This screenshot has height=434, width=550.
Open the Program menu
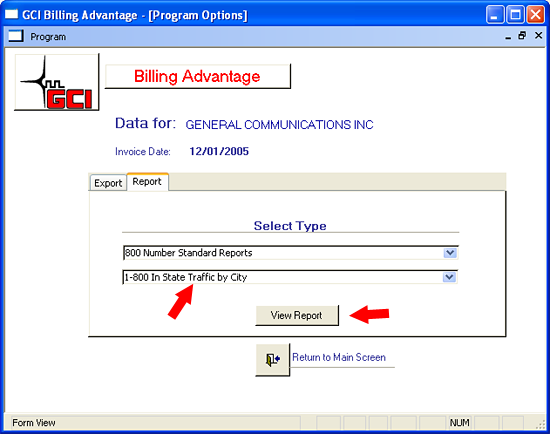[48, 37]
